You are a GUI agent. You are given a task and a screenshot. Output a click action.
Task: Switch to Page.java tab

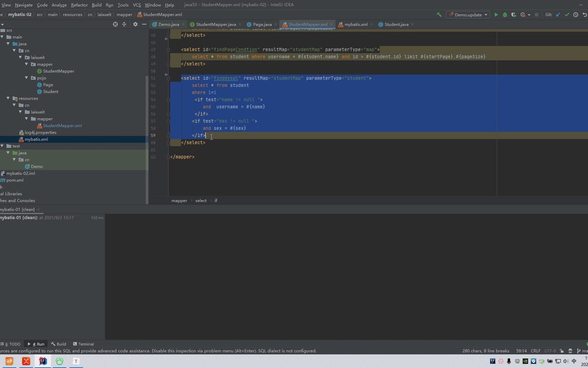(262, 24)
